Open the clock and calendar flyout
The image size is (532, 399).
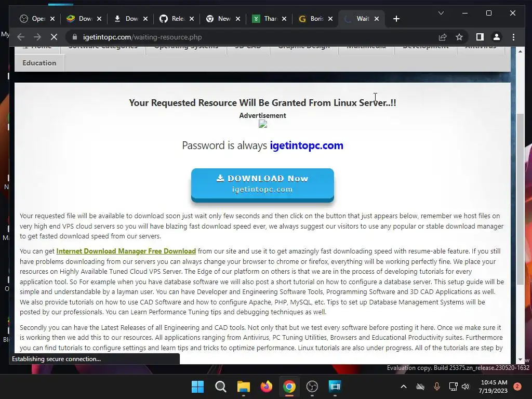pyautogui.click(x=494, y=387)
